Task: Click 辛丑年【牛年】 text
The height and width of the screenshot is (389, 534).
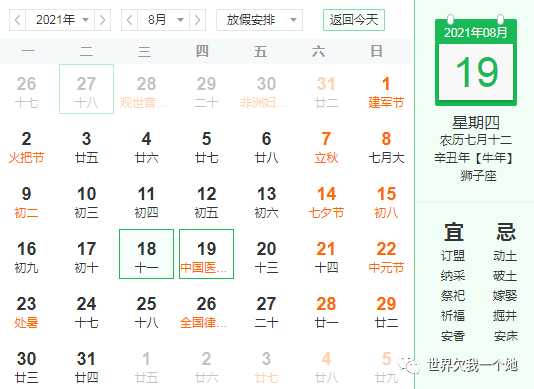Action: pos(474,158)
